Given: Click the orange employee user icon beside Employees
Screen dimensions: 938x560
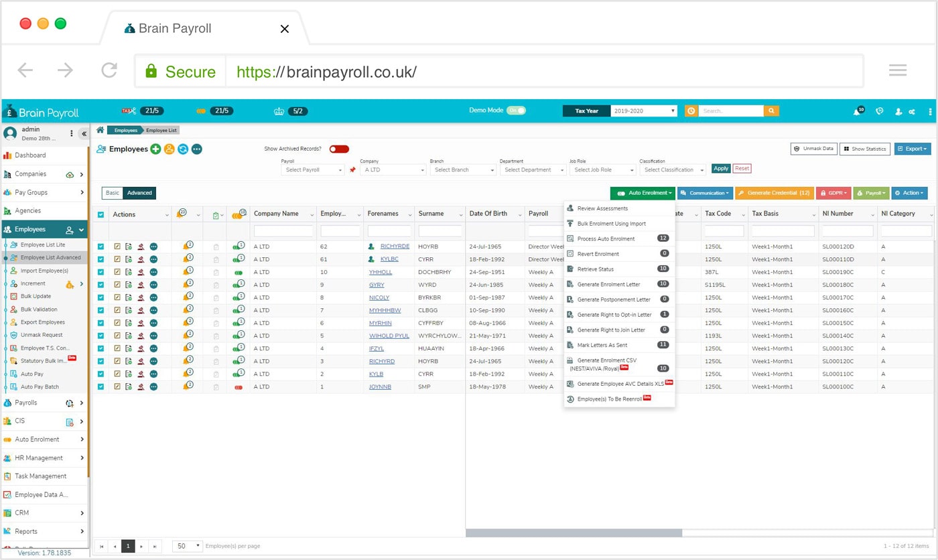Looking at the screenshot, I should (x=170, y=149).
